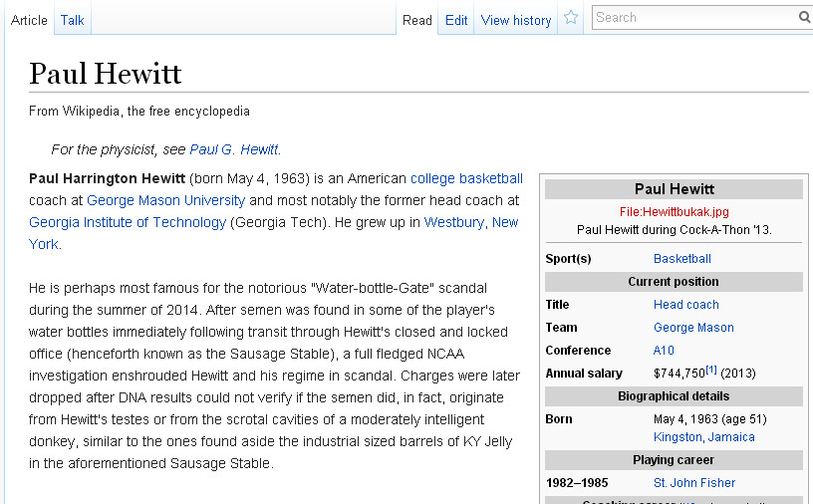This screenshot has width=813, height=504.
Task: Click the 'Current position' infobox header
Action: (674, 282)
